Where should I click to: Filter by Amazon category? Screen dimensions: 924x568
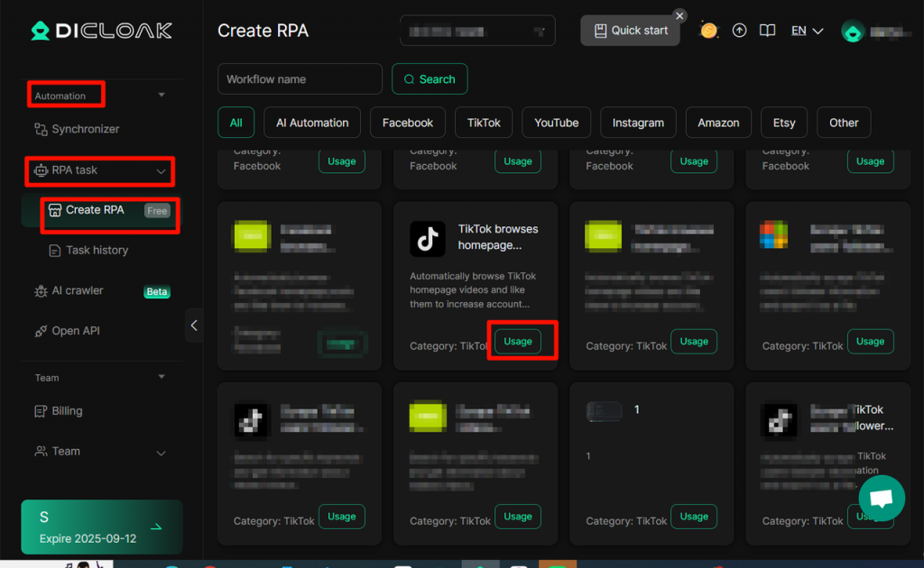pos(718,123)
